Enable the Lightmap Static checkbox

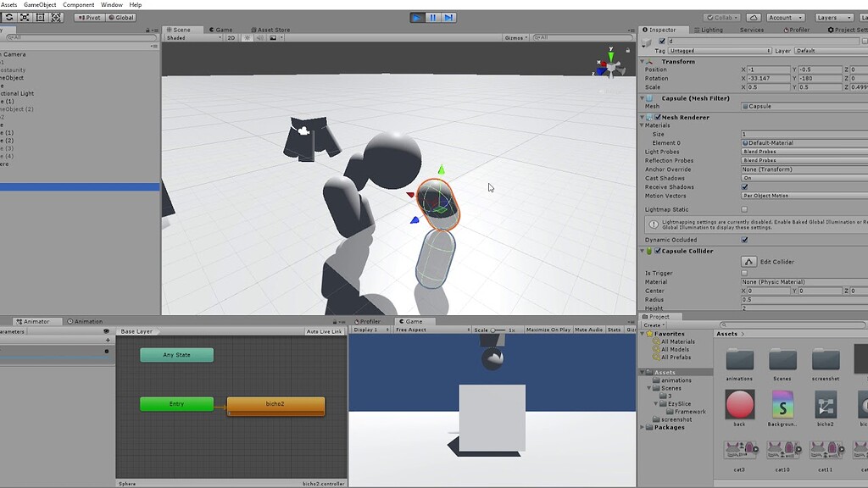tap(744, 209)
